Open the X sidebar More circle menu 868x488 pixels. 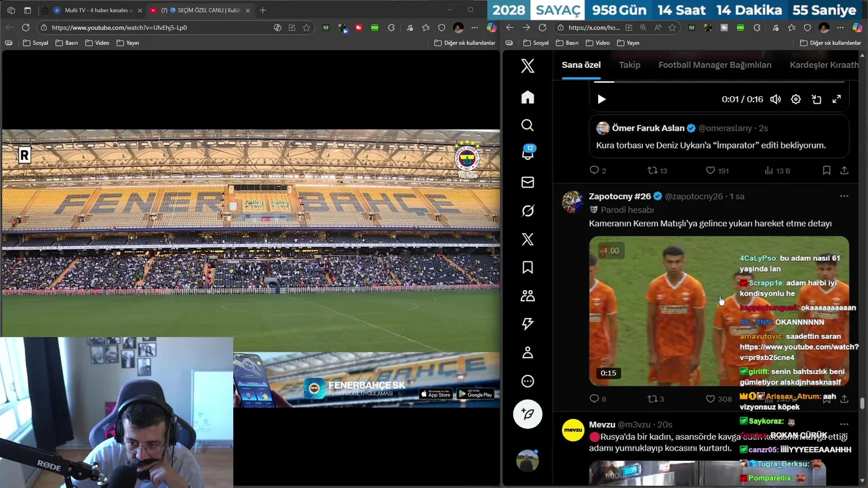click(528, 381)
